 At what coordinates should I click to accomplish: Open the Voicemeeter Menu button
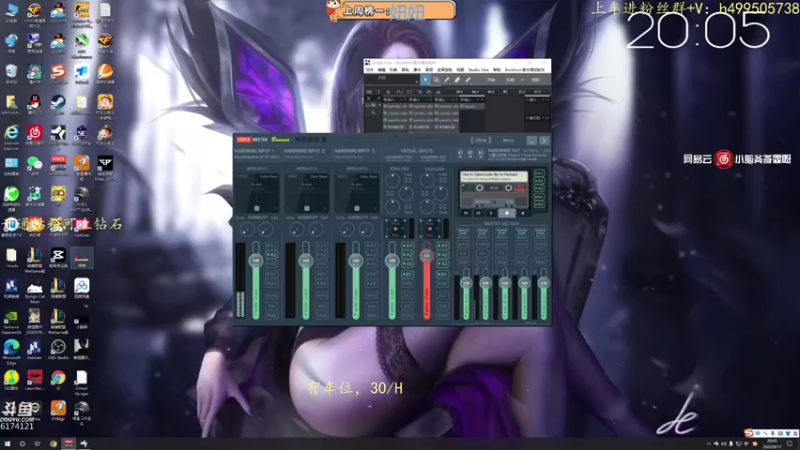[x=508, y=140]
